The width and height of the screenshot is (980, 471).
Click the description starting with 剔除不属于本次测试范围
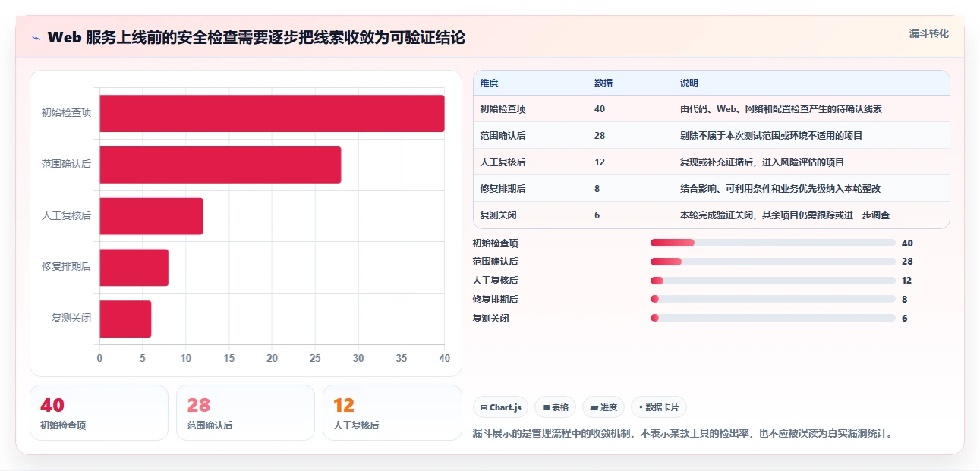point(771,136)
